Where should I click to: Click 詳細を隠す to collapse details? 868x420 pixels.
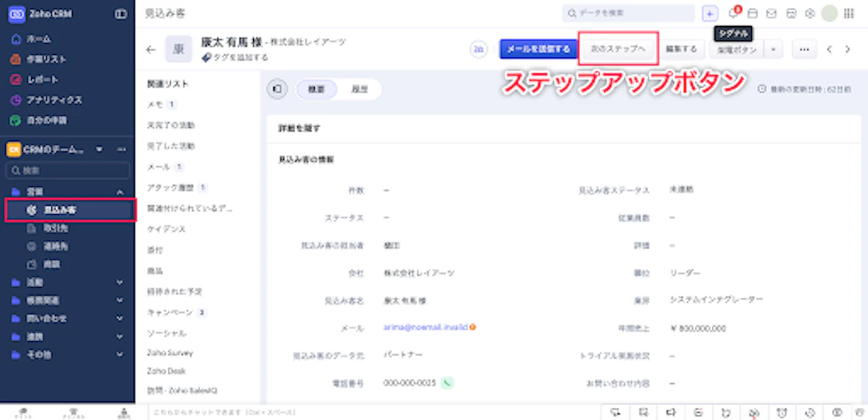click(299, 128)
